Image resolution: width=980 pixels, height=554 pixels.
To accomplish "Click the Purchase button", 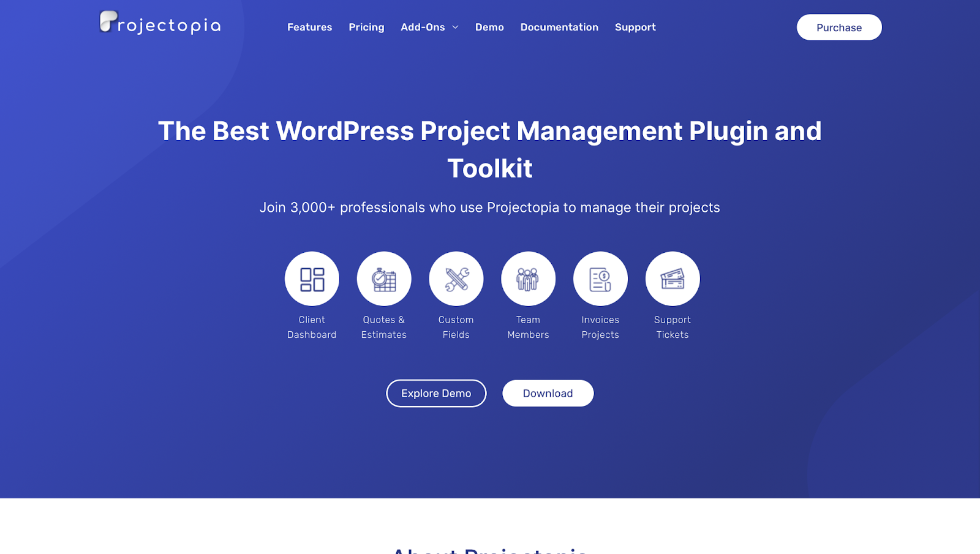I will [839, 28].
